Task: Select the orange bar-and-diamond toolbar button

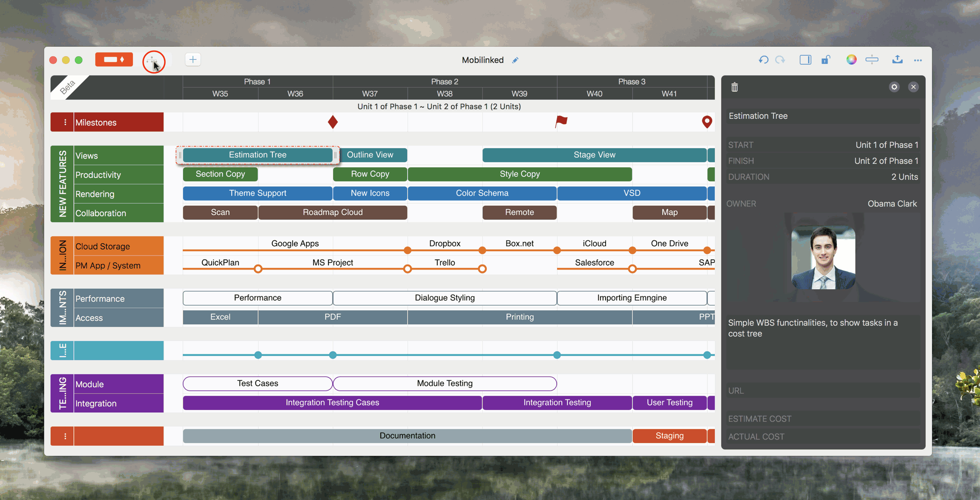Action: point(114,60)
